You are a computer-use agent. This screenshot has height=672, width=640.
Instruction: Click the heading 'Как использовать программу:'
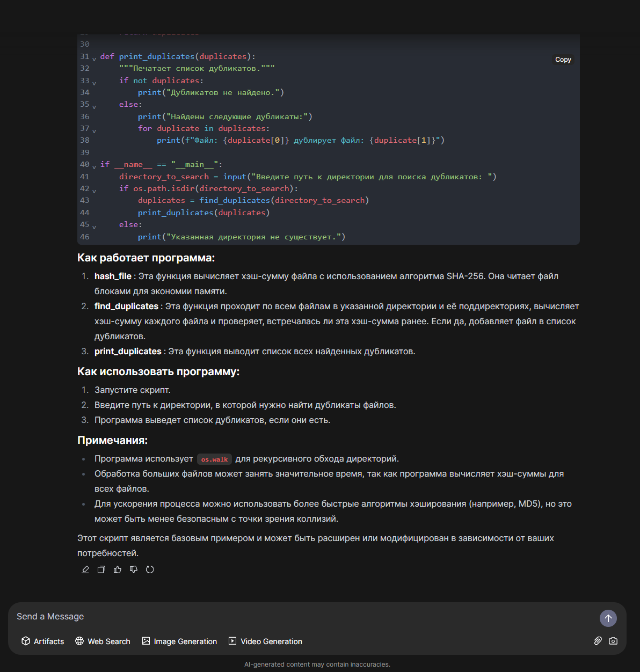click(158, 371)
